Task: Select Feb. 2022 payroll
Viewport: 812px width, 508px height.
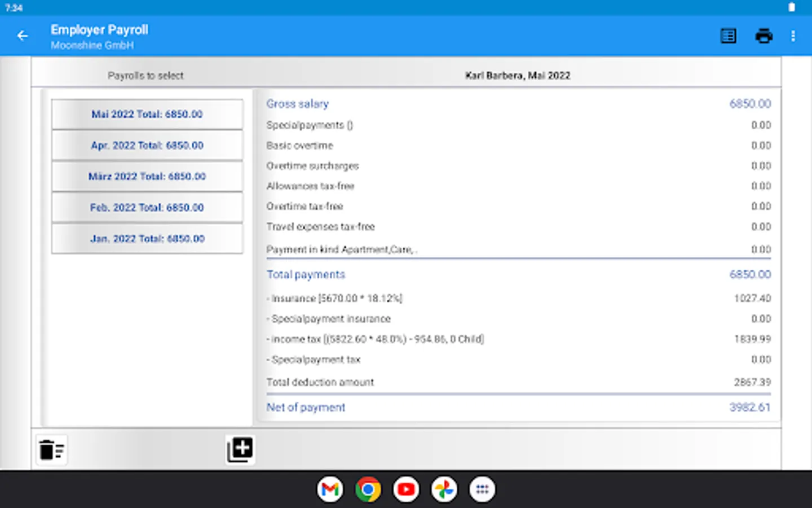Action: 147,208
